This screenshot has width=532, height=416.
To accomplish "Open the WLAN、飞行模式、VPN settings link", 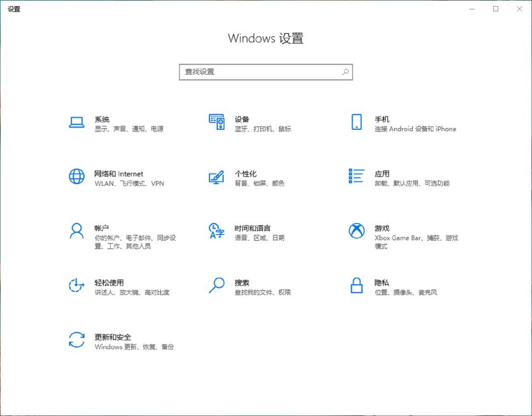I will [x=129, y=183].
